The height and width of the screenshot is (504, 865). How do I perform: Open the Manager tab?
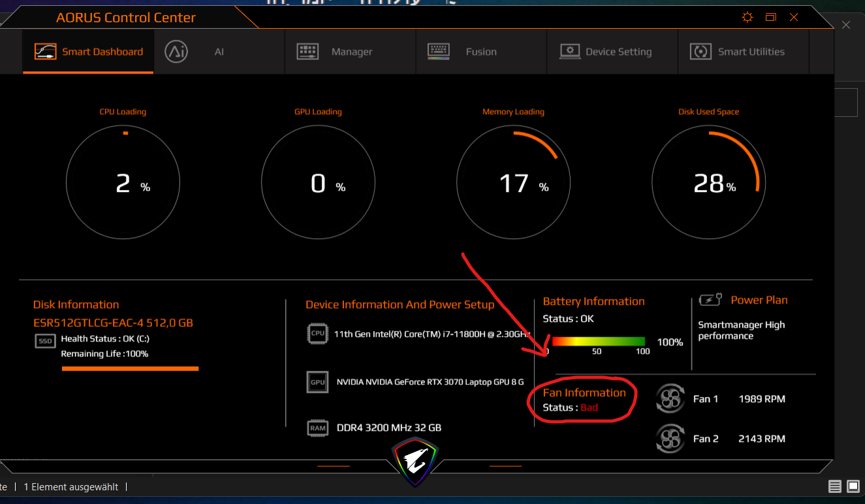click(x=351, y=52)
